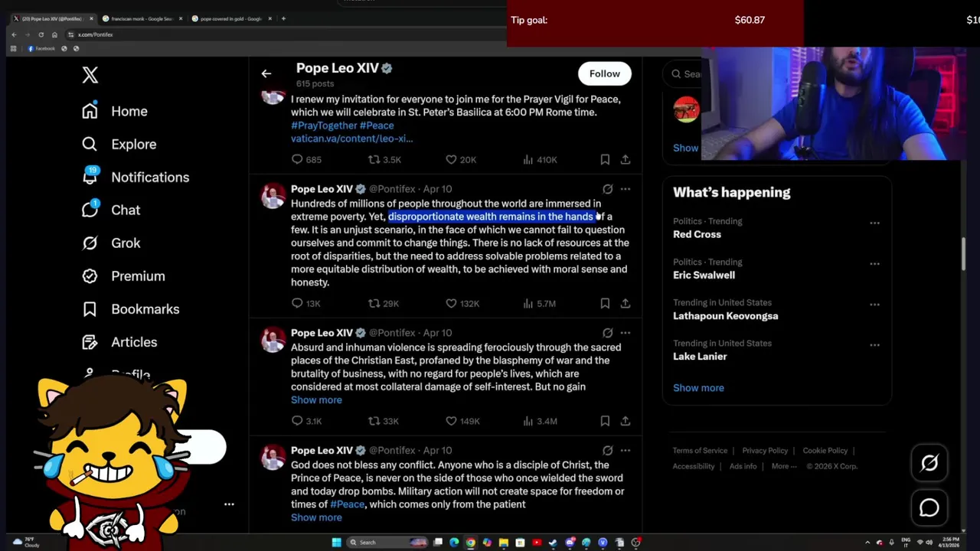980x551 pixels.
Task: Expand 'Show more' under What's happening
Action: (x=698, y=387)
